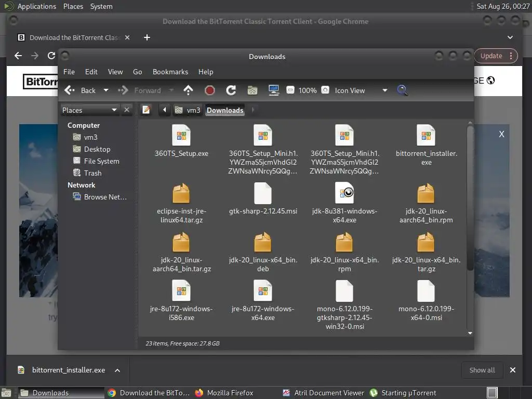Open the Places menu in top panel
This screenshot has height=399, width=532.
click(73, 6)
